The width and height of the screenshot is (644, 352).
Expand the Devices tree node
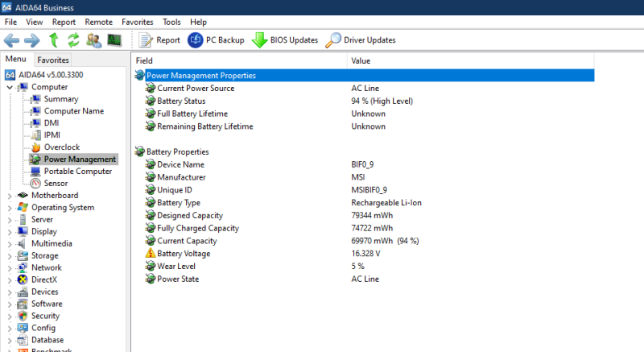[10, 292]
